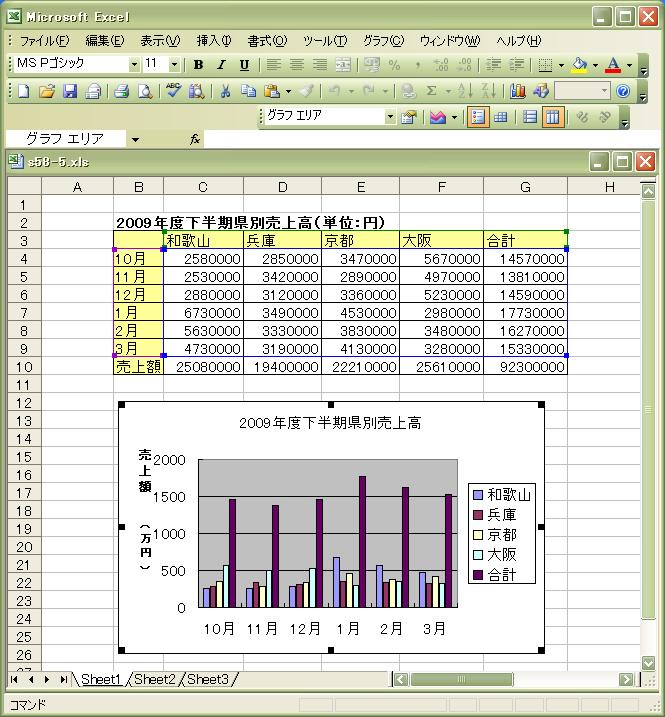Click cell with value 92300000
Viewport: 665px width, 717px height.
(526, 367)
